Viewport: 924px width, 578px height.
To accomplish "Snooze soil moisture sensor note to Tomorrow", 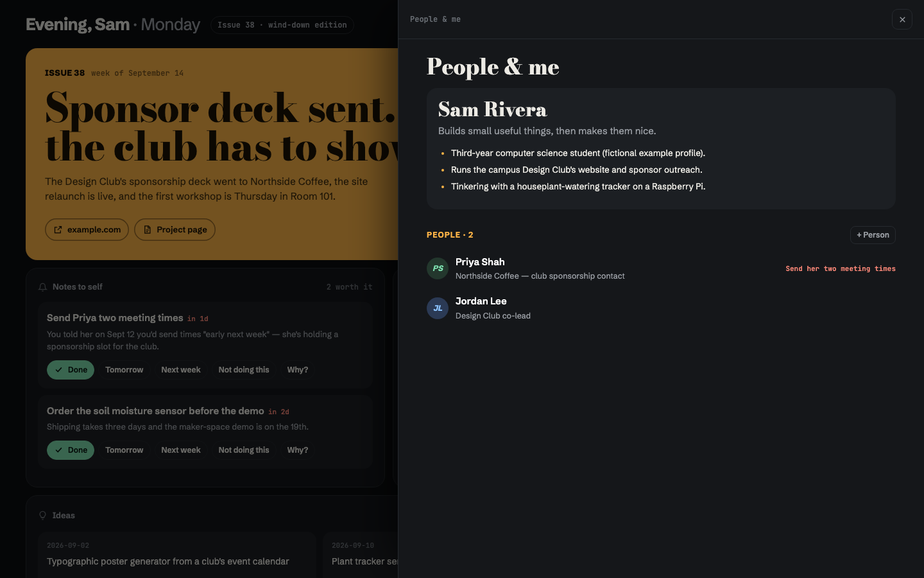I will [124, 450].
